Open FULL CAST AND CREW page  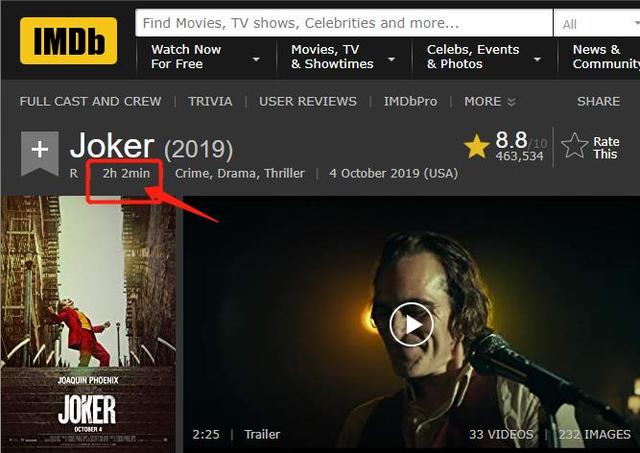91,101
